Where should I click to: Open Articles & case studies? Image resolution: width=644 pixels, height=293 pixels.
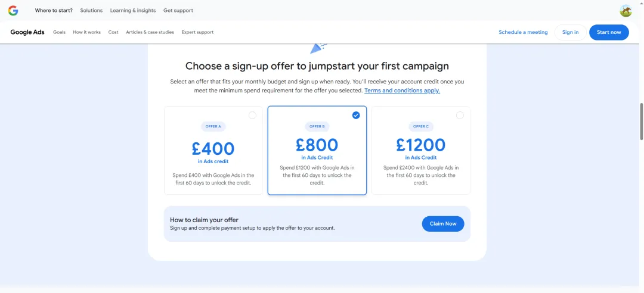click(150, 32)
